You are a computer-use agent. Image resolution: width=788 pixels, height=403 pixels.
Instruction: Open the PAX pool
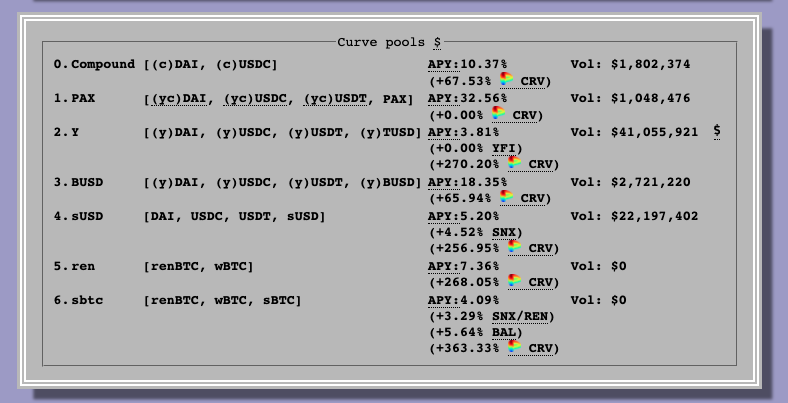click(x=83, y=98)
